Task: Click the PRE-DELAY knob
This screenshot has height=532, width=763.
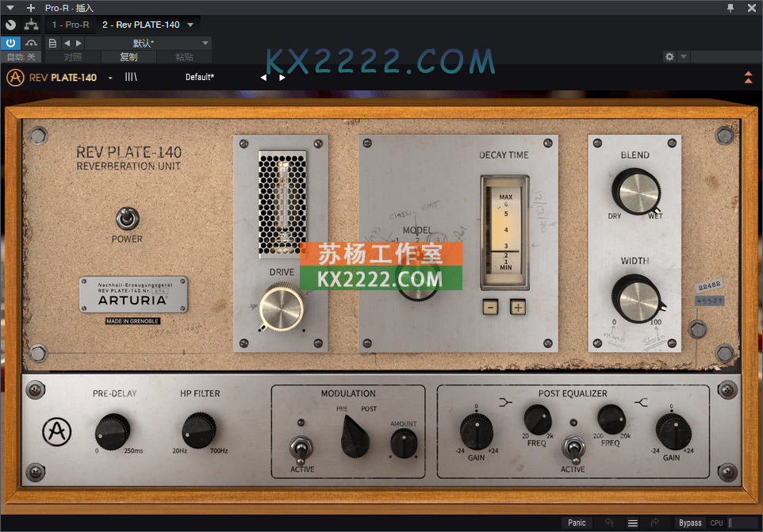Action: click(113, 431)
